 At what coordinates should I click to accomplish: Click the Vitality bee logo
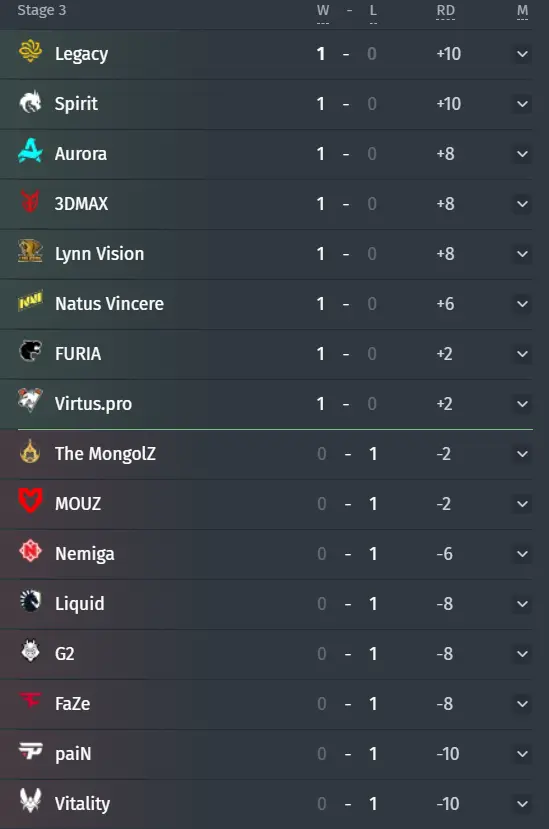click(30, 800)
